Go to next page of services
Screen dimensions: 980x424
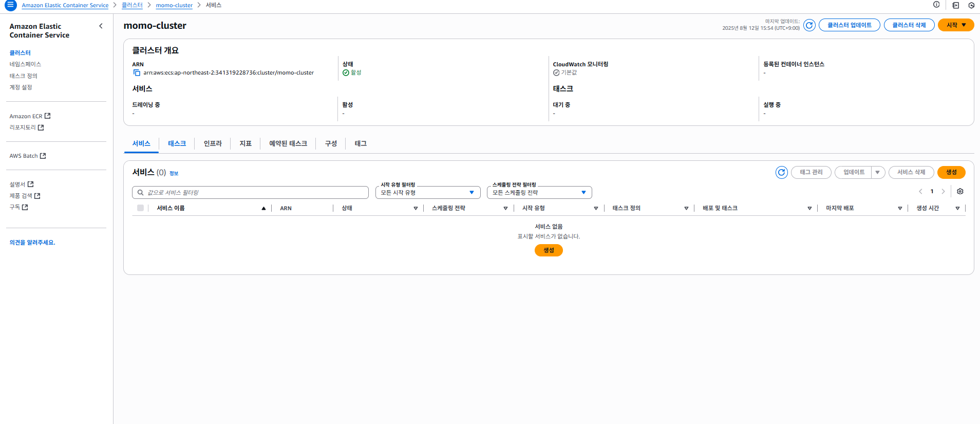943,192
